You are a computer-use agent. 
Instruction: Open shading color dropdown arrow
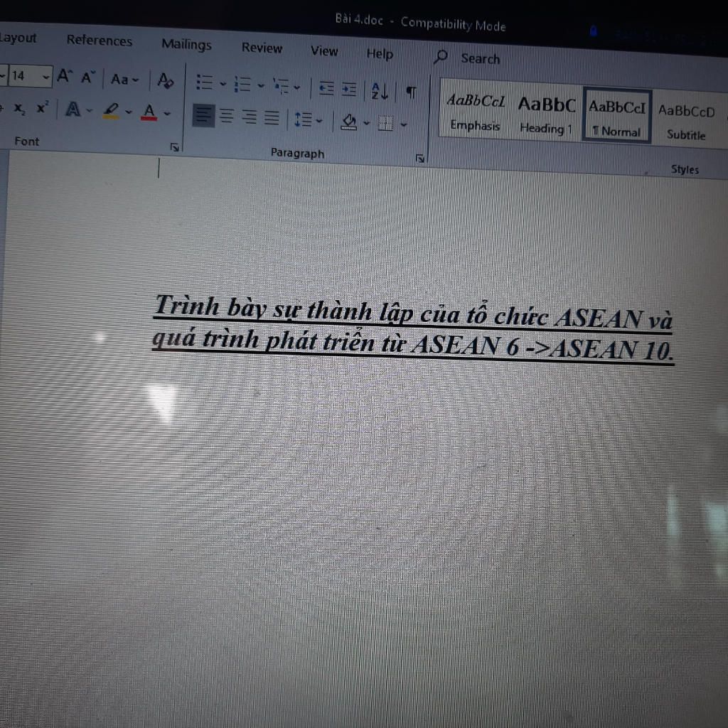366,123
